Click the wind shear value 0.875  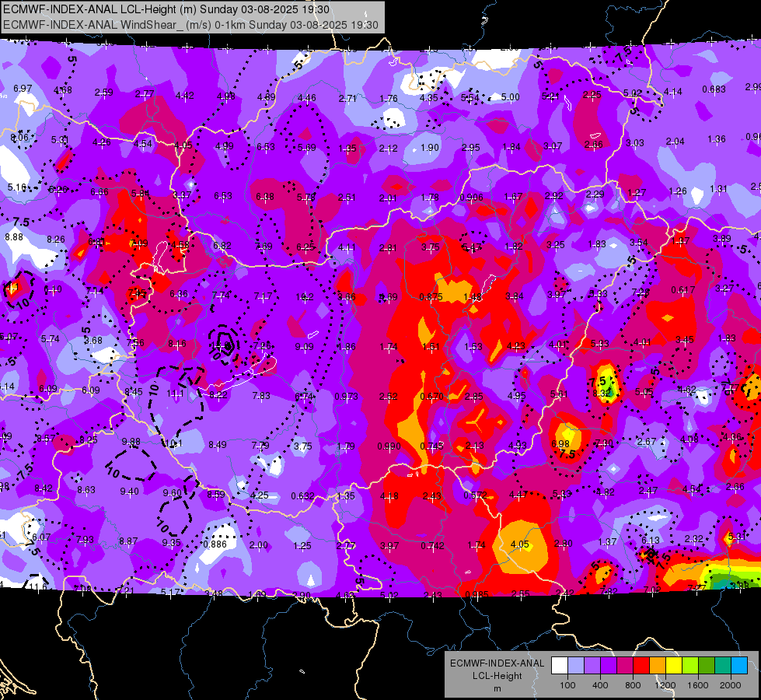point(431,297)
